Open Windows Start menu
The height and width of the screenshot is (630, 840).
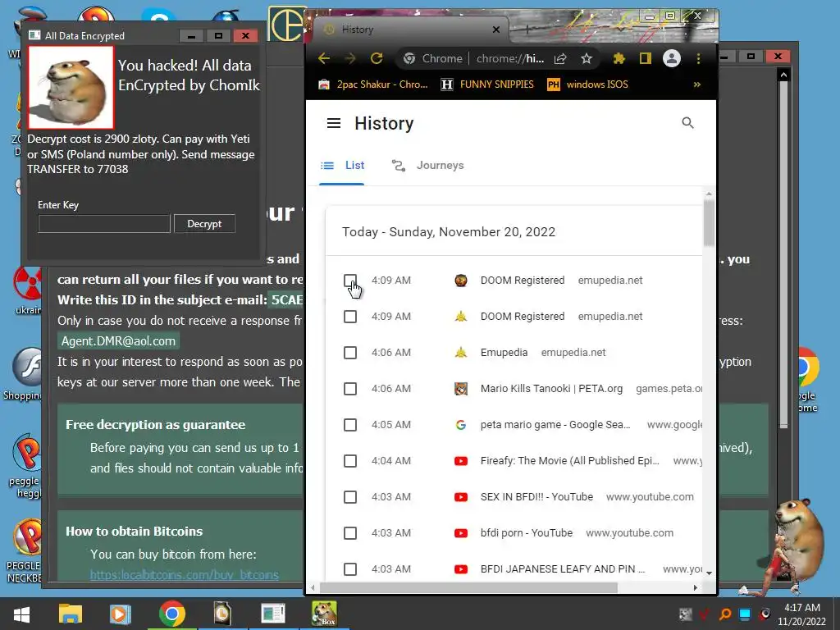pos(21,614)
